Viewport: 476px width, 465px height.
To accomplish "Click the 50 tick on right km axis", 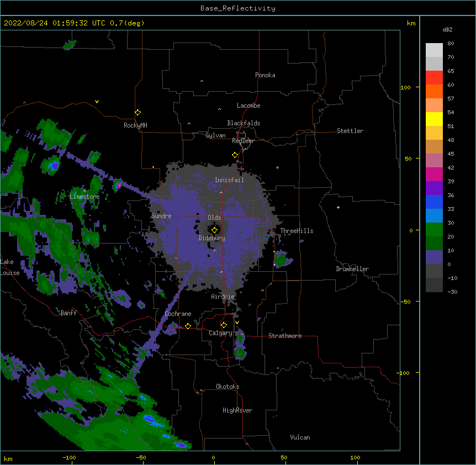I will [408, 158].
